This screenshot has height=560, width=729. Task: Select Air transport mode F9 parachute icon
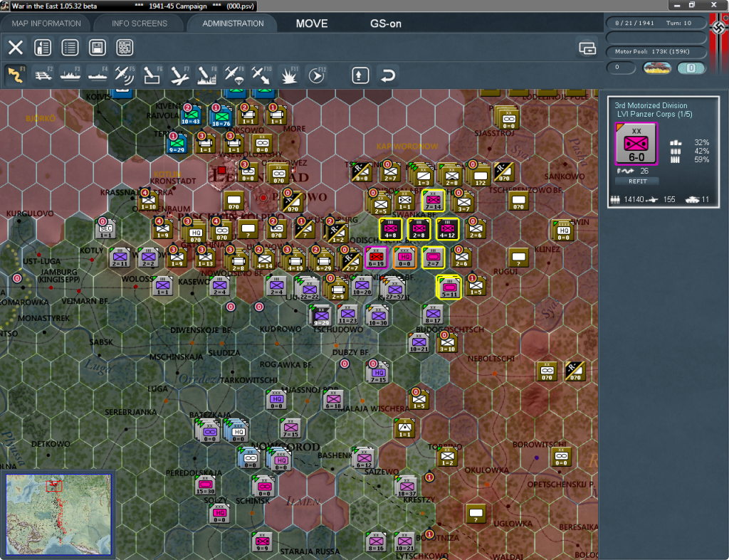click(234, 75)
